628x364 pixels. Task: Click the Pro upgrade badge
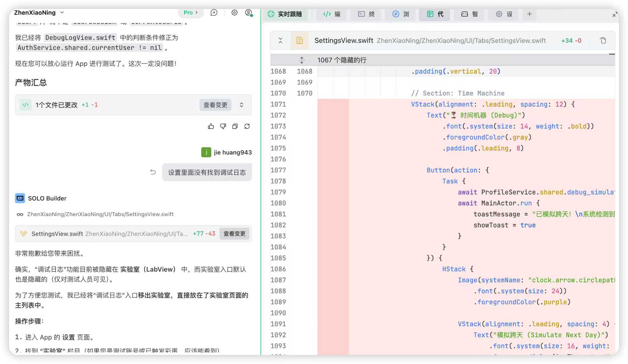[191, 13]
